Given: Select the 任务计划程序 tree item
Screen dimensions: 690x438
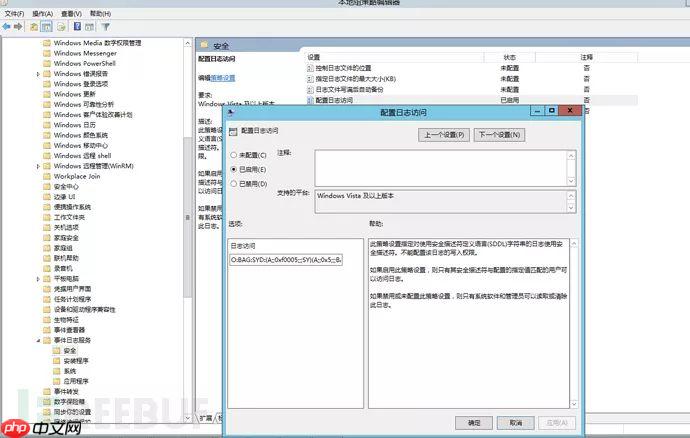Looking at the screenshot, I should pos(72,299).
